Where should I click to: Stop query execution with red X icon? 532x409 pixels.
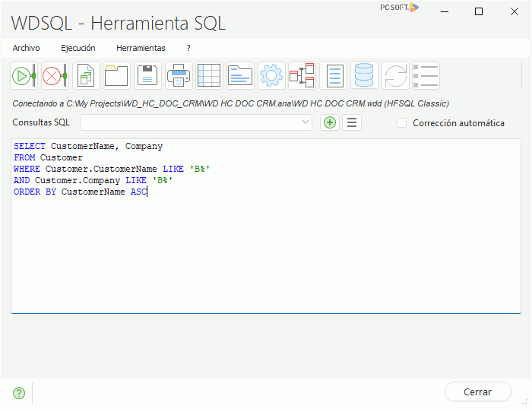point(55,76)
